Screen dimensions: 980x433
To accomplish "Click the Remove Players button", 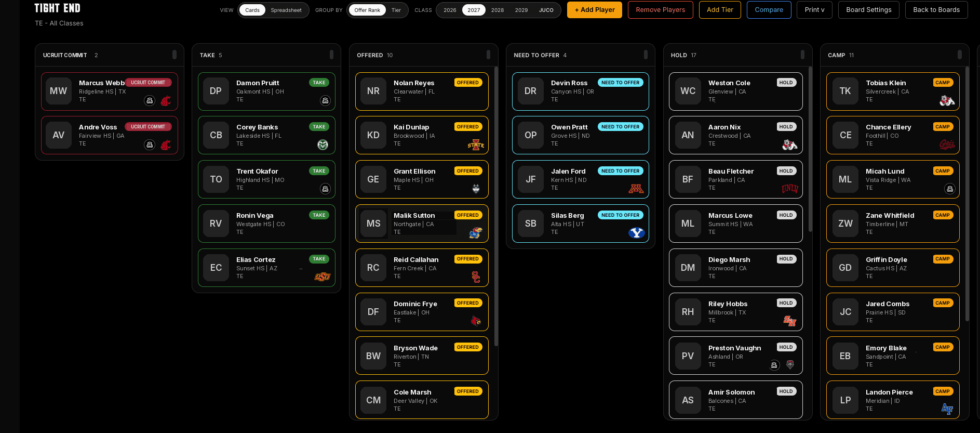I will [x=661, y=10].
